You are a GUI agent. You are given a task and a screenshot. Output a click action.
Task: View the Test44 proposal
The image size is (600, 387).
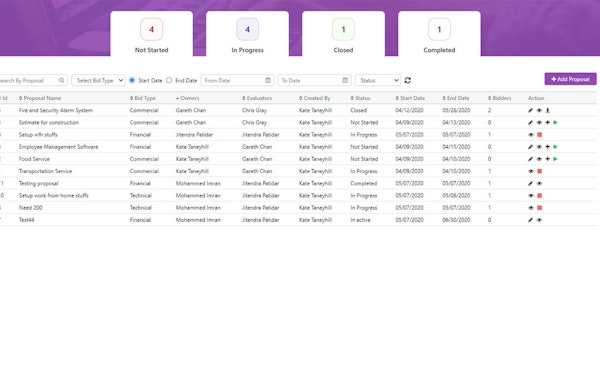pos(539,220)
